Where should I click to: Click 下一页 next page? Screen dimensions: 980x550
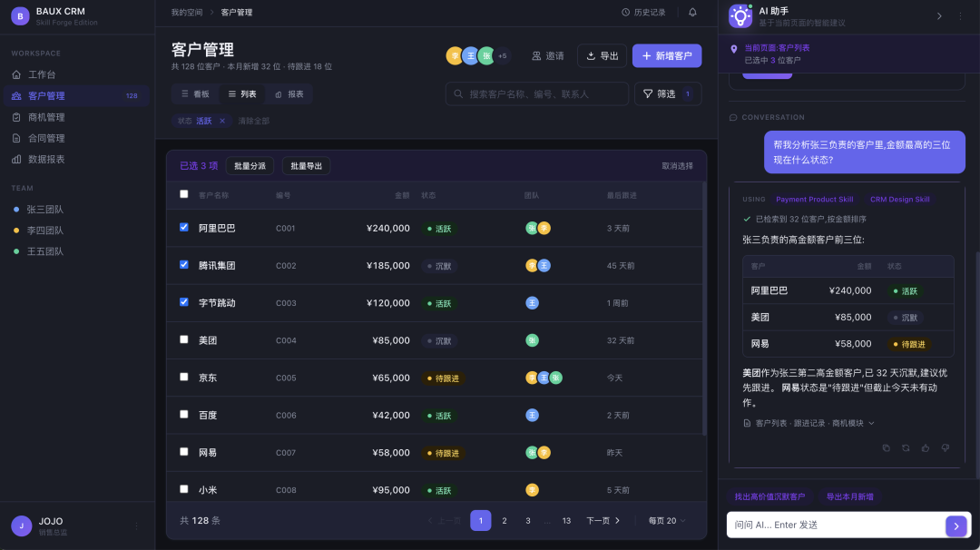(x=603, y=521)
